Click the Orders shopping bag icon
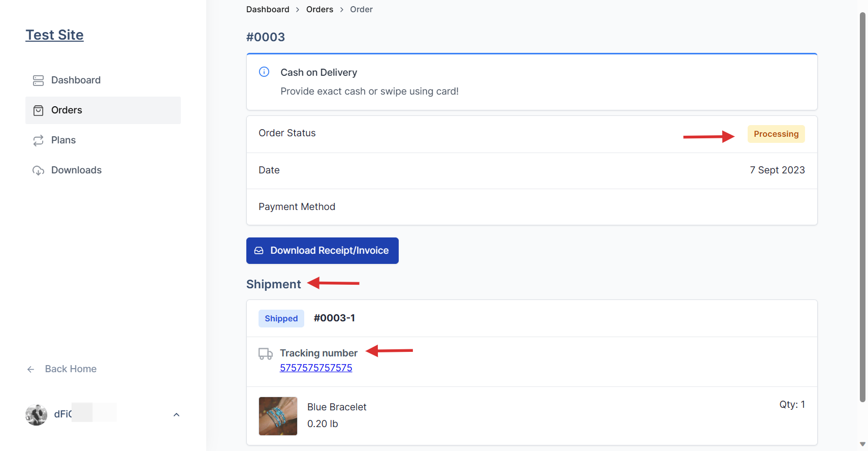 38,110
